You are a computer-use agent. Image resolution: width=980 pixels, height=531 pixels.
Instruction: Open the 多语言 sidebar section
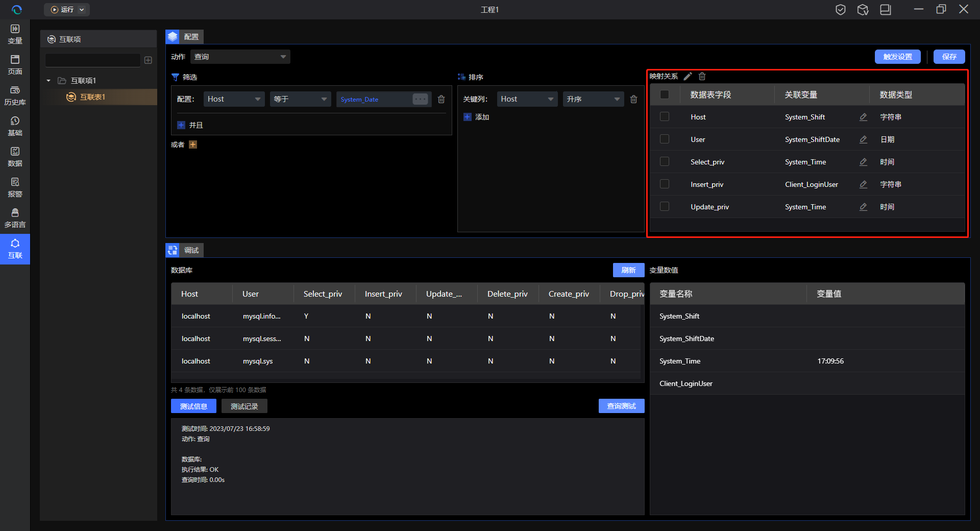[15, 218]
